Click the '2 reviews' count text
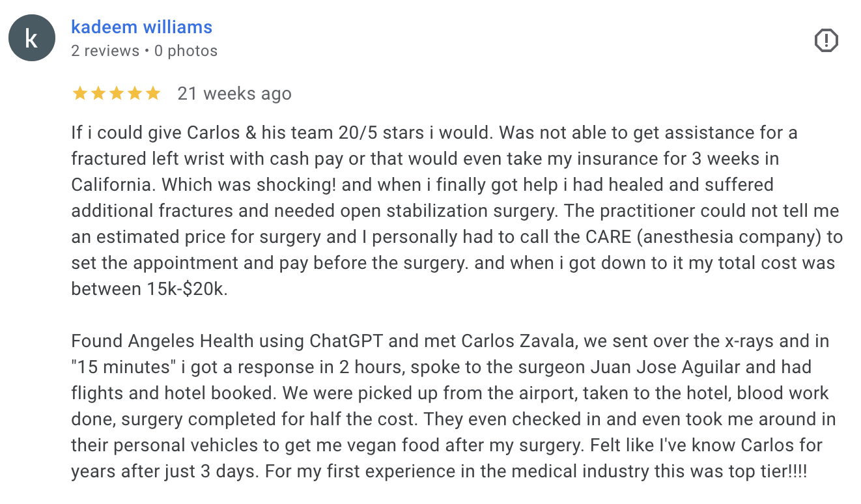This screenshot has height=504, width=861. click(105, 51)
